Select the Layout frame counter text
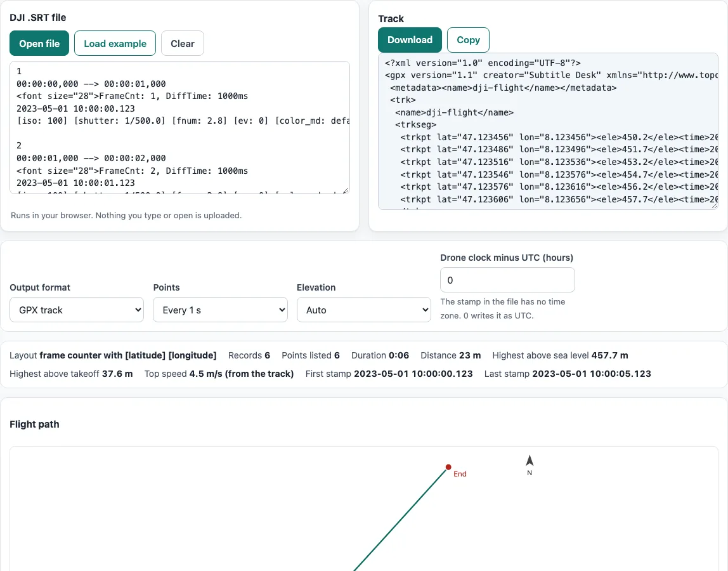Viewport: 728px width, 571px height. click(113, 355)
